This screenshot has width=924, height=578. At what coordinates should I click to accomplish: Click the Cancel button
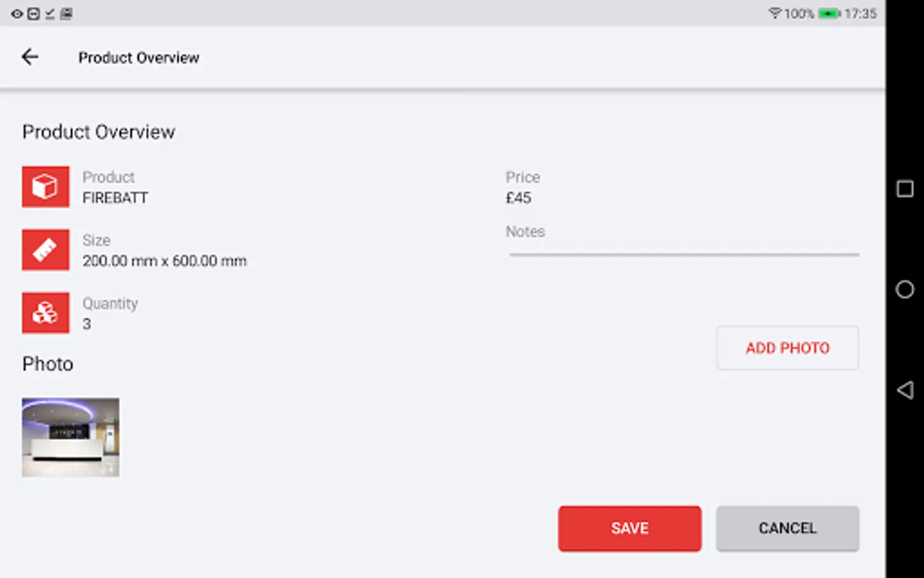(787, 528)
